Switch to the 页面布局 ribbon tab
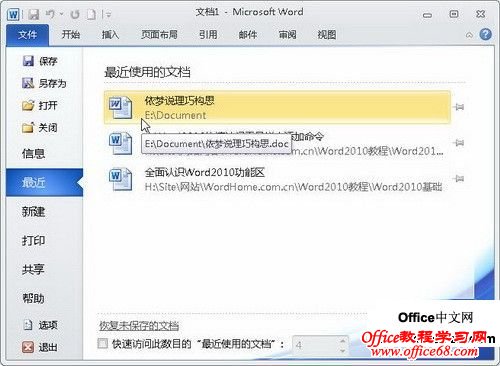500x366 pixels. 159,34
